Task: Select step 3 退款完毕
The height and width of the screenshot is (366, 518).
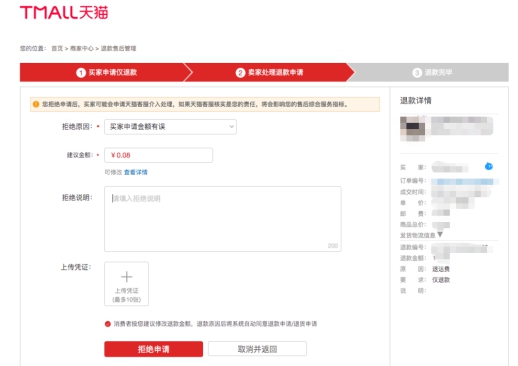Action: 432,72
